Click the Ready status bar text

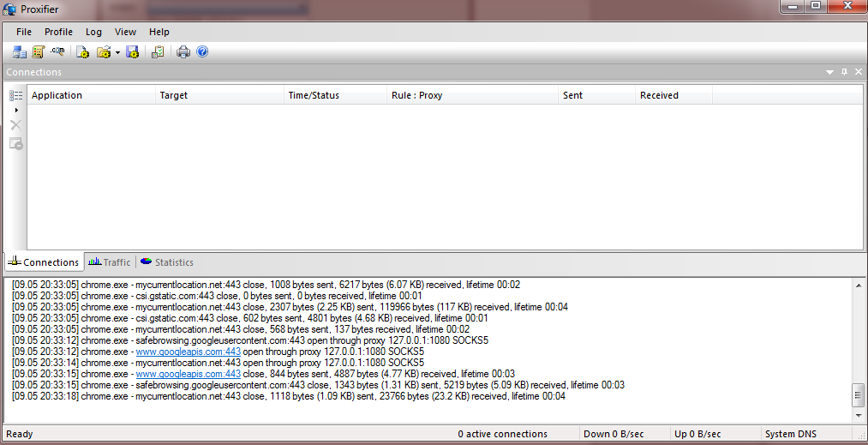20,434
